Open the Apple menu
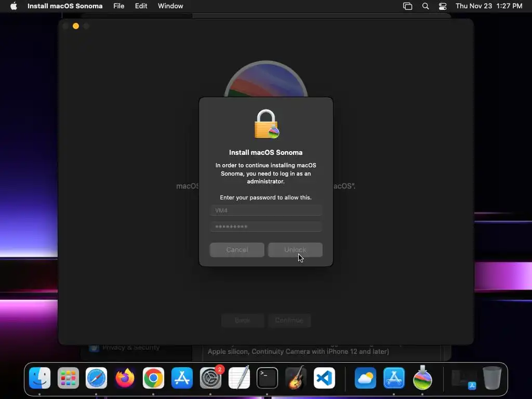The width and height of the screenshot is (532, 399). [x=14, y=6]
